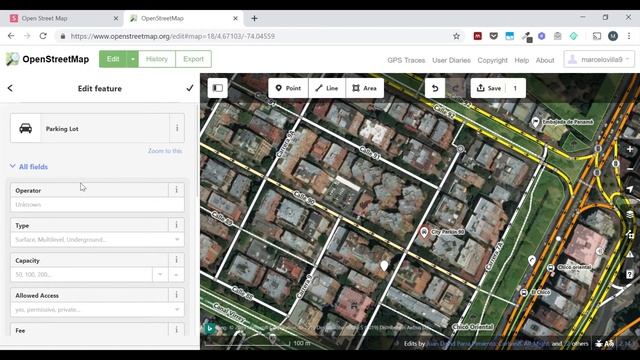Focus the Capacity input field

click(82, 274)
